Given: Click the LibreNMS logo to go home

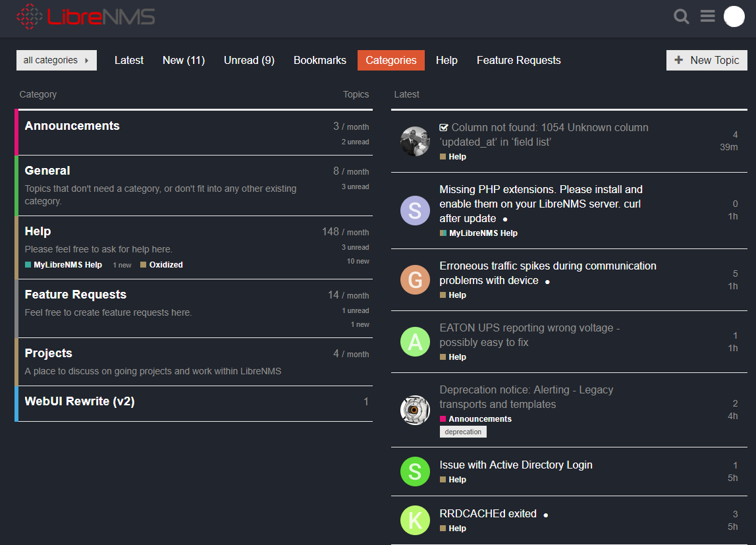Looking at the screenshot, I should tap(86, 17).
